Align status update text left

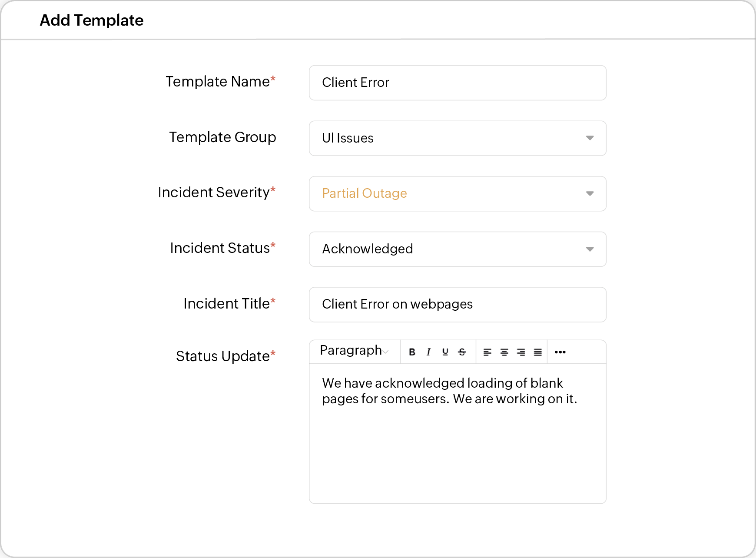pyautogui.click(x=487, y=352)
